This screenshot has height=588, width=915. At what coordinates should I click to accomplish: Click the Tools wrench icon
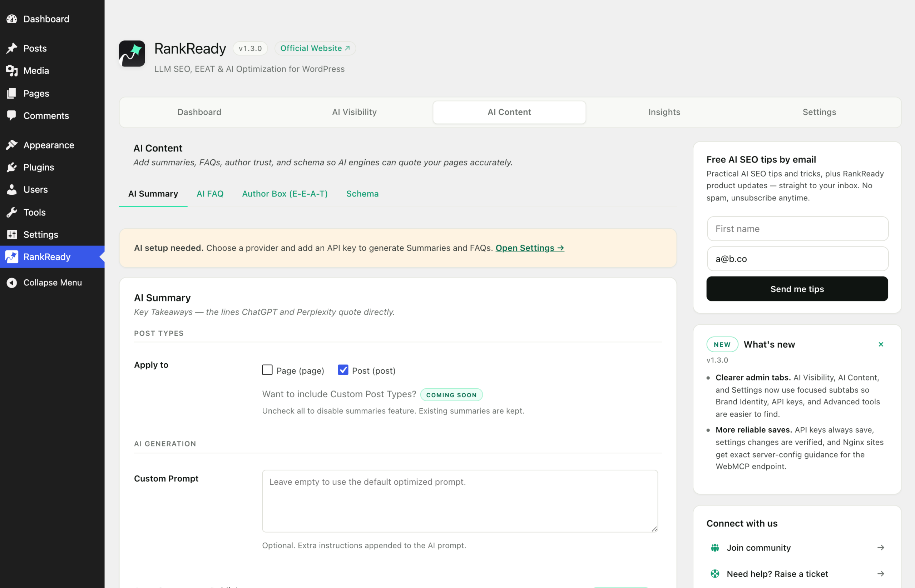12,212
